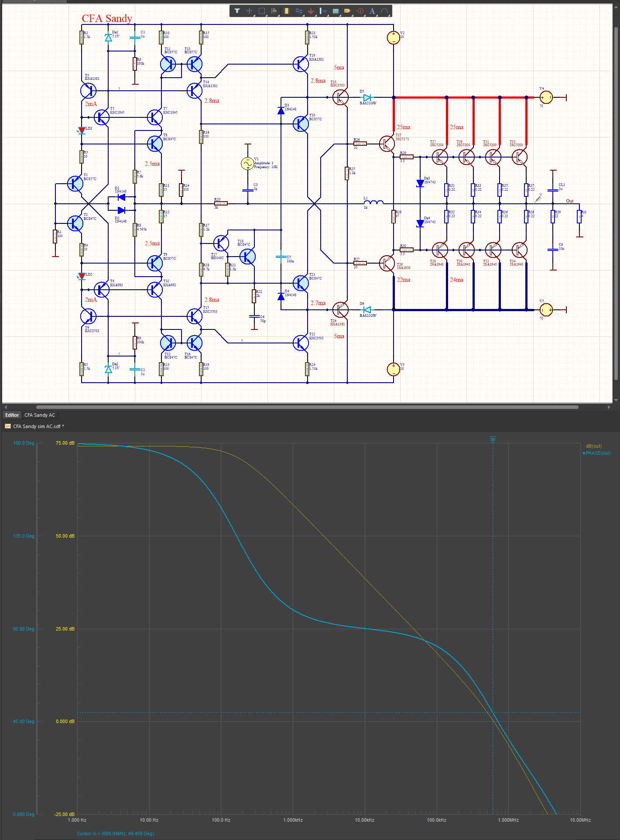Select transistor T23 KSC3503
The image size is (620, 840).
(340, 97)
